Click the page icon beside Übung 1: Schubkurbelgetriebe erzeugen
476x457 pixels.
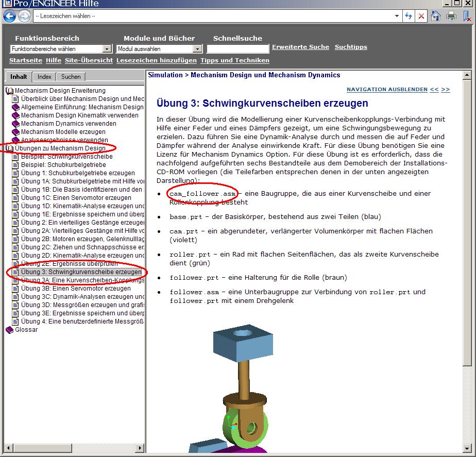click(15, 173)
